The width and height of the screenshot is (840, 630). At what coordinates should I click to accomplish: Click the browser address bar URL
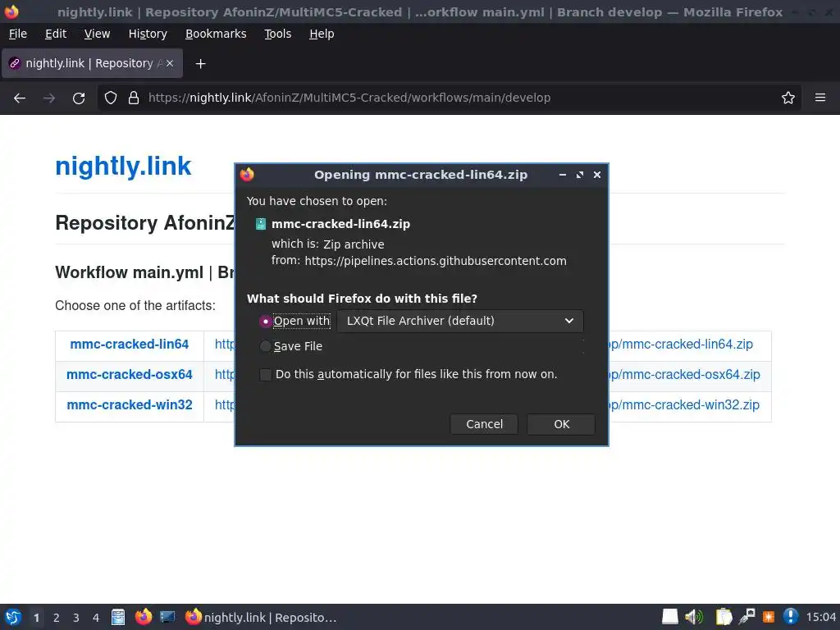pyautogui.click(x=349, y=98)
